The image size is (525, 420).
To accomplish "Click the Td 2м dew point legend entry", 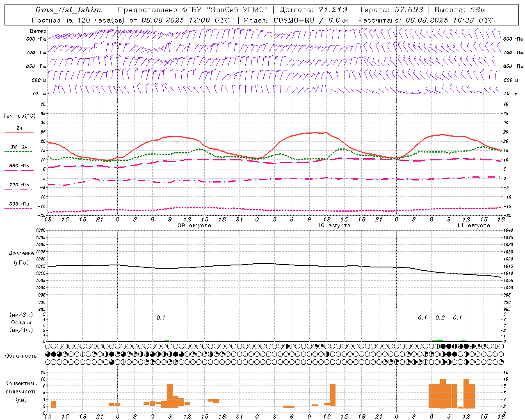I will [x=19, y=147].
